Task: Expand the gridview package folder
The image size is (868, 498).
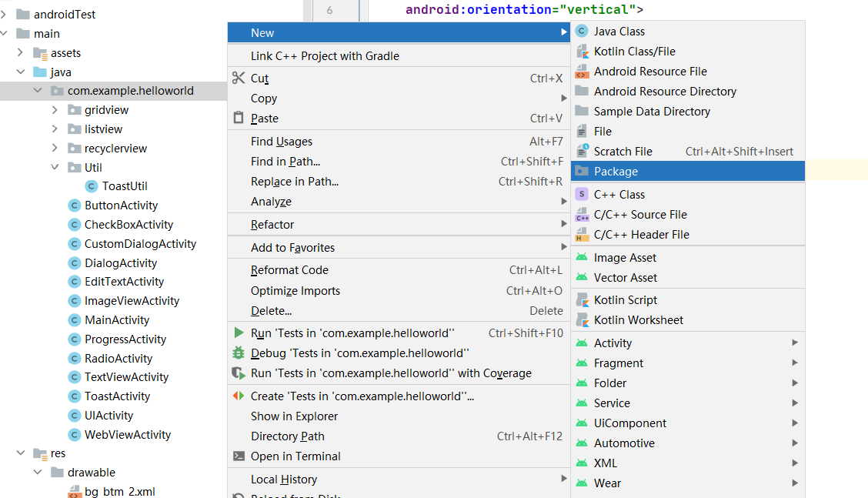Action: click(x=55, y=110)
